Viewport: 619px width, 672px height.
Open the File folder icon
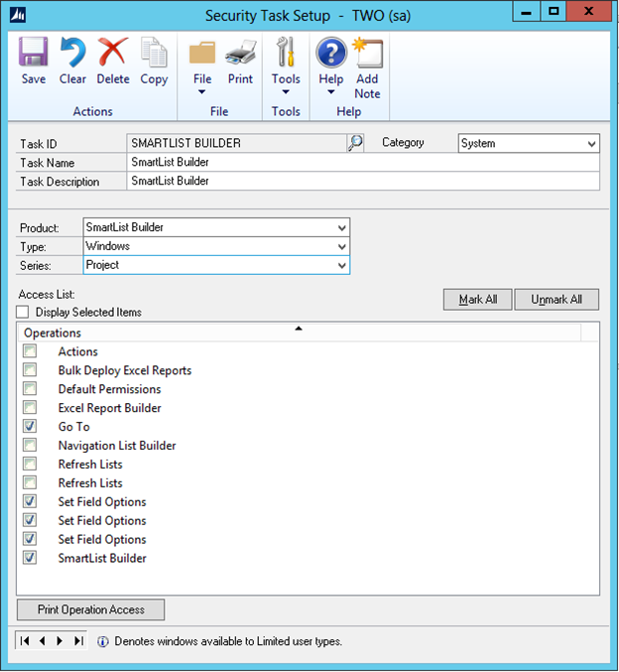(x=202, y=53)
